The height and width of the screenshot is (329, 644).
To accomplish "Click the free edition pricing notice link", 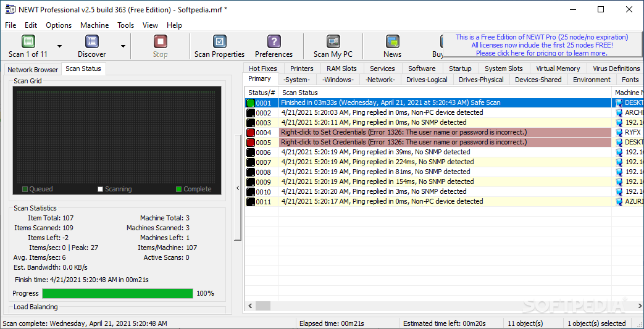I will [542, 45].
